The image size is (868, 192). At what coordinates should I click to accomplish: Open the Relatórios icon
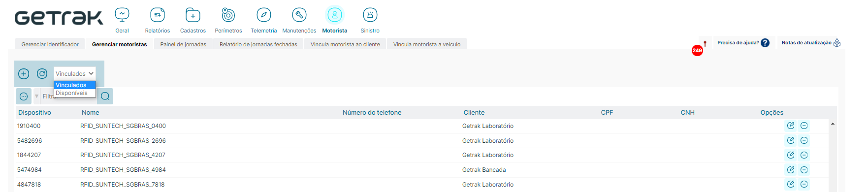pos(158,15)
